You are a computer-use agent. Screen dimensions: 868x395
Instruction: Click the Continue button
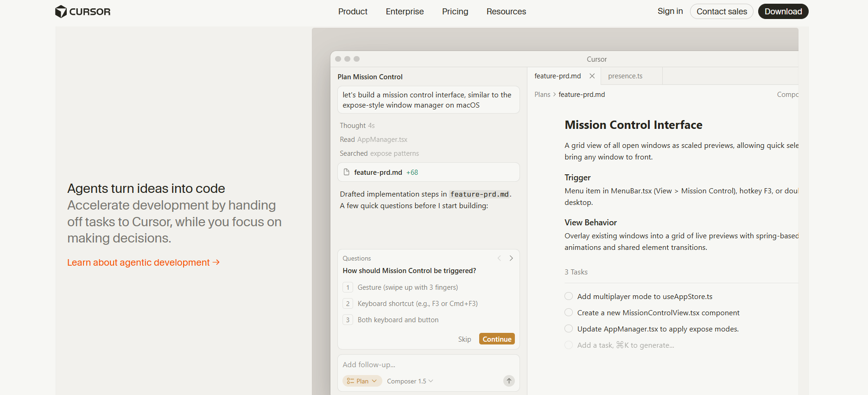497,339
